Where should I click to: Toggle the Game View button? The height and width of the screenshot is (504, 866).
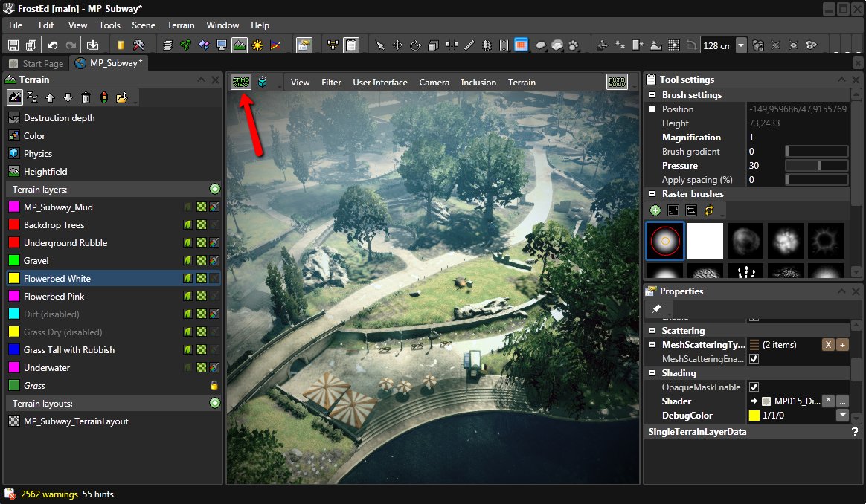(x=241, y=83)
